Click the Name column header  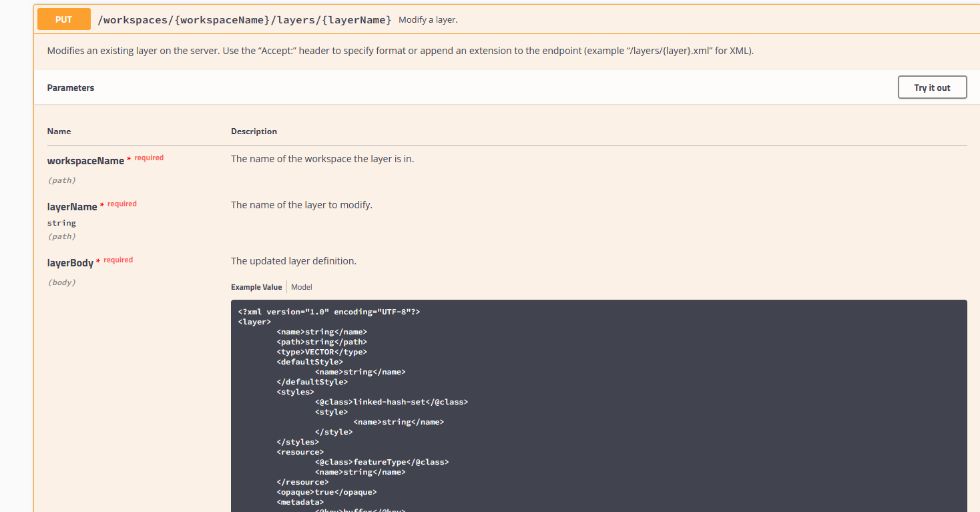tap(59, 131)
